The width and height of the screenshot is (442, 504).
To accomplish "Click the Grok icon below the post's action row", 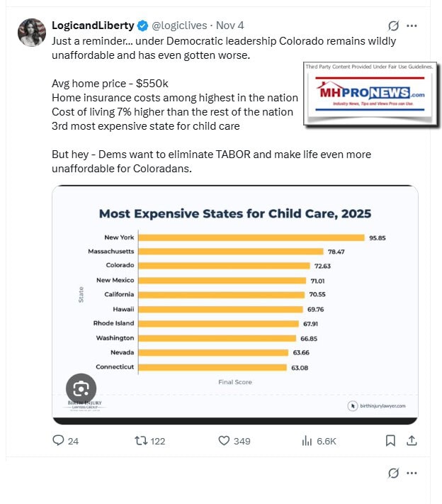I will [394, 473].
